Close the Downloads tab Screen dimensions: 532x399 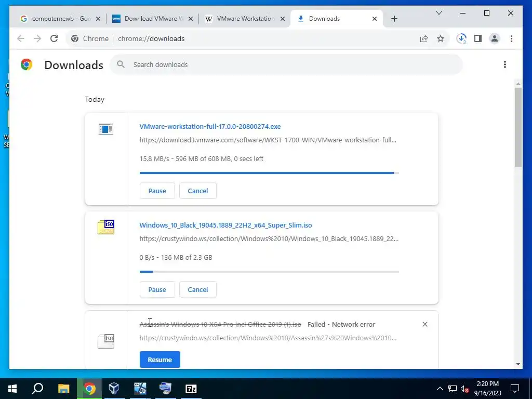pos(375,19)
